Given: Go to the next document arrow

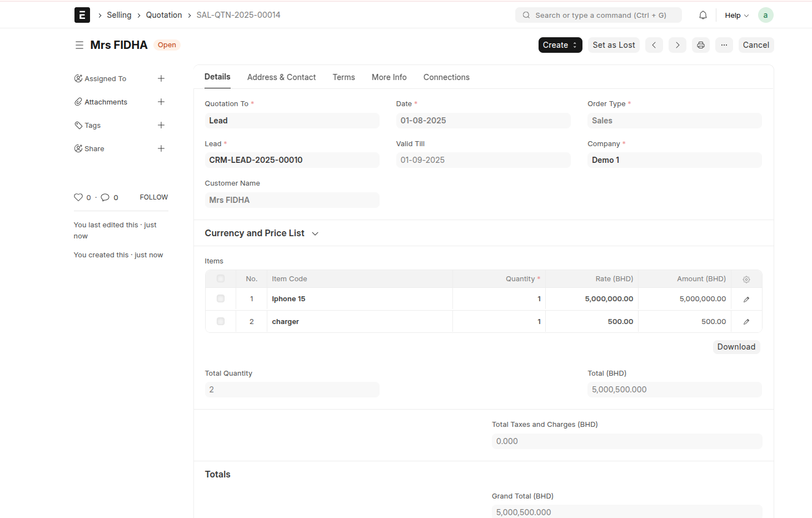Looking at the screenshot, I should point(677,45).
